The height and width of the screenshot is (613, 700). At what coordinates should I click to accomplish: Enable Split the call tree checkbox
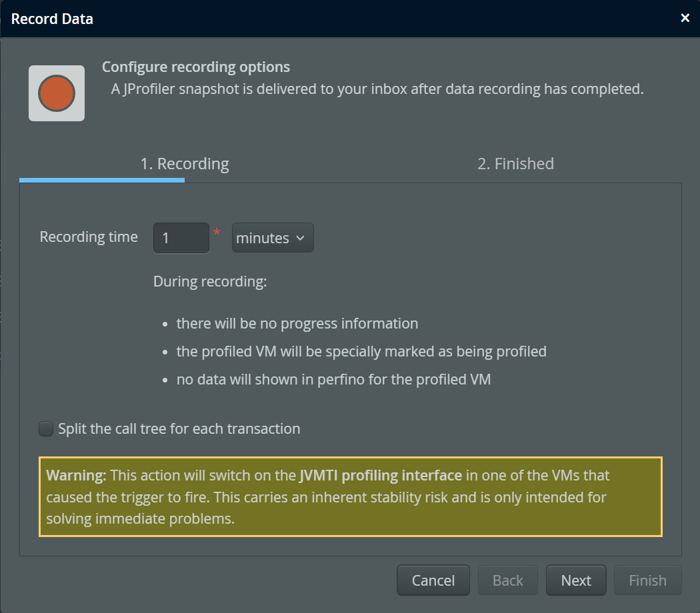point(46,429)
